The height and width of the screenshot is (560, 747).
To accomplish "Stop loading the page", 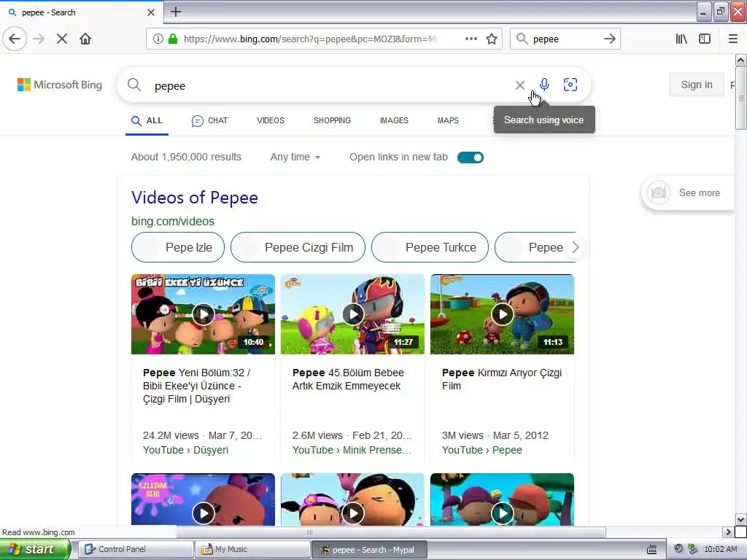I will tap(62, 39).
